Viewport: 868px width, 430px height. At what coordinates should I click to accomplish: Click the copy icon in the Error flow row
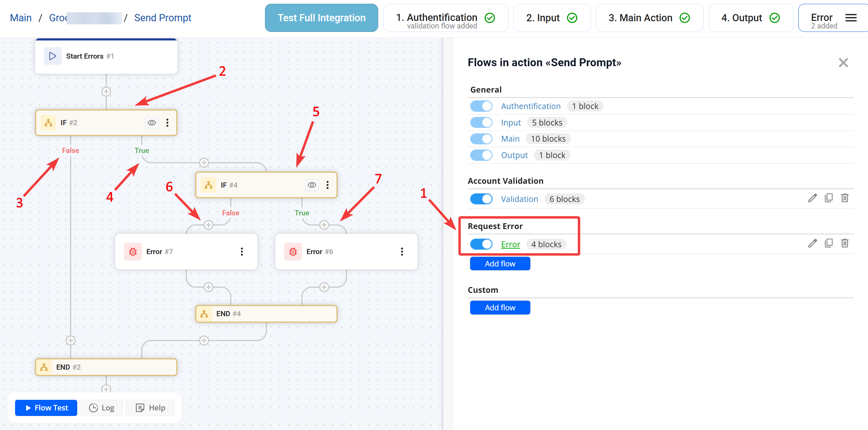click(x=829, y=243)
